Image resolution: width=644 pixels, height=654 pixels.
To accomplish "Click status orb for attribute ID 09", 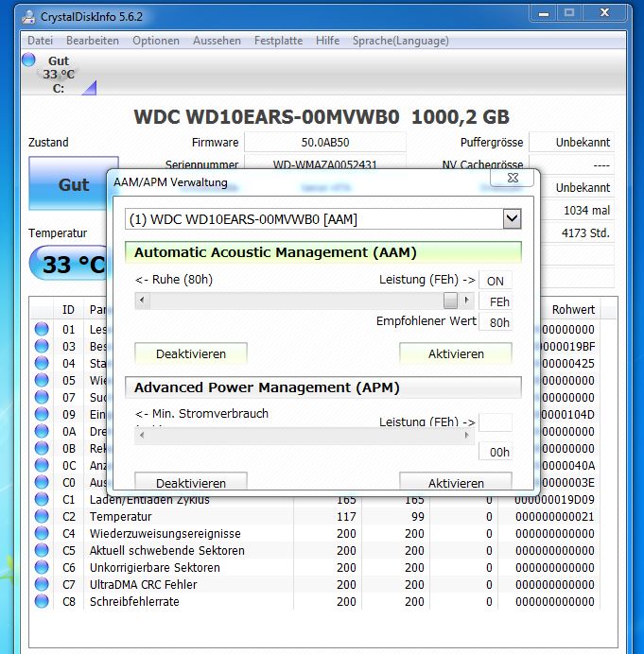I will pyautogui.click(x=42, y=414).
